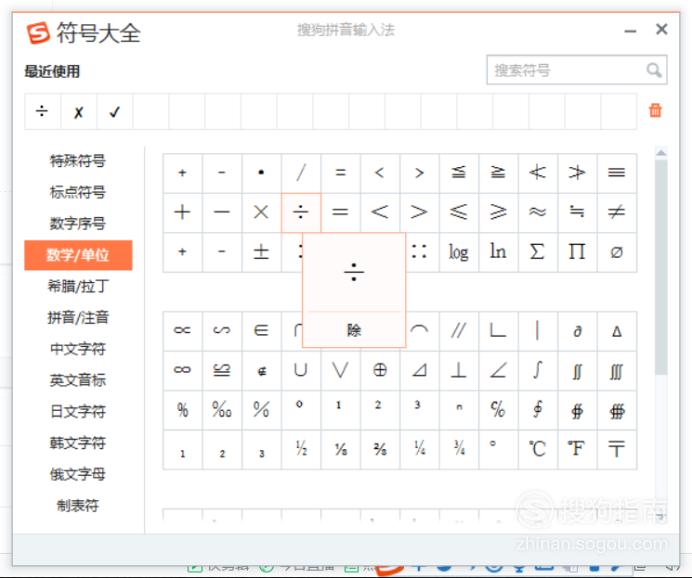Click the ÷ preview popup labeled 除
Screen dimensions: 692x578
coord(354,290)
